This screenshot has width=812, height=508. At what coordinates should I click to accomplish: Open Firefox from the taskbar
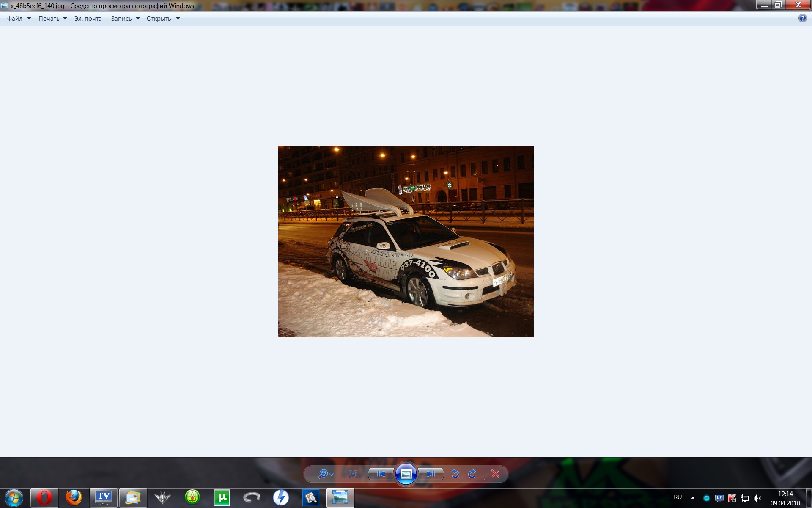pyautogui.click(x=74, y=497)
